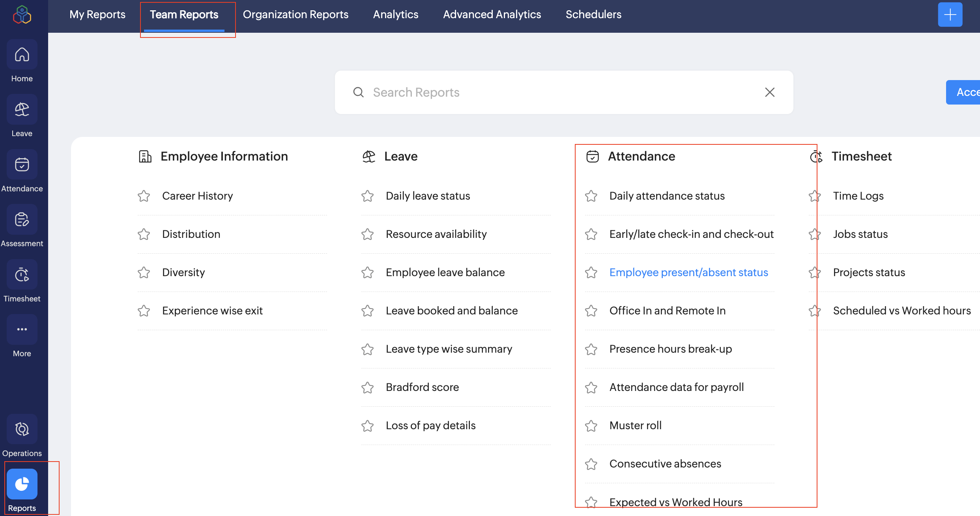Star the Daily leave status report

pos(367,196)
